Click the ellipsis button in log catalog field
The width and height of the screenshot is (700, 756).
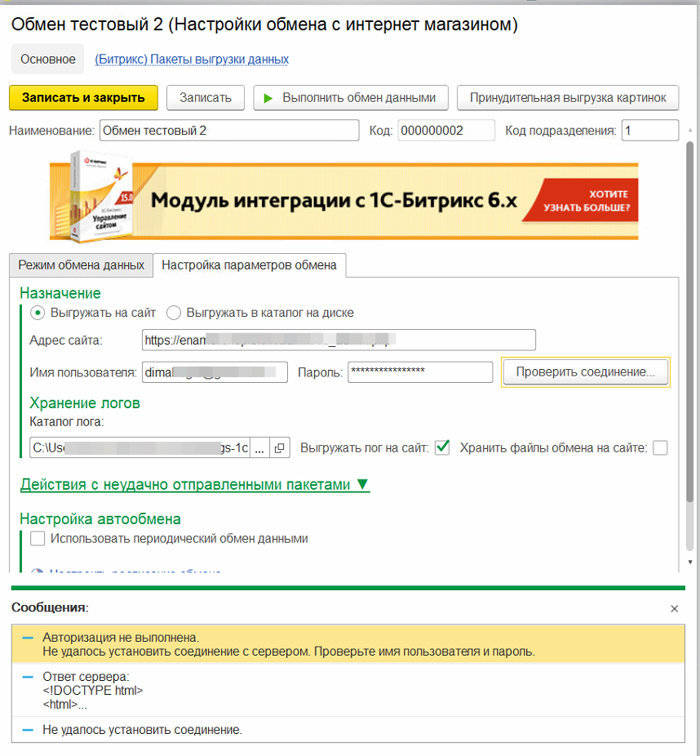click(259, 448)
